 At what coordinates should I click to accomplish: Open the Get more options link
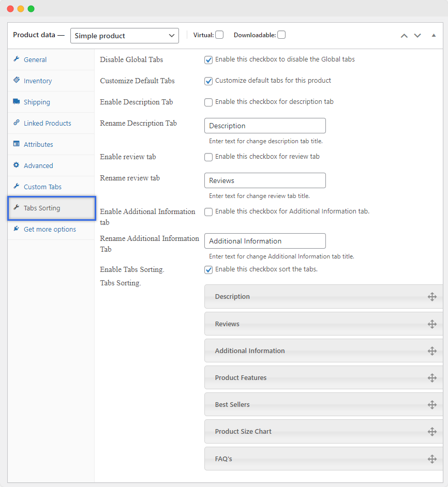tap(50, 230)
